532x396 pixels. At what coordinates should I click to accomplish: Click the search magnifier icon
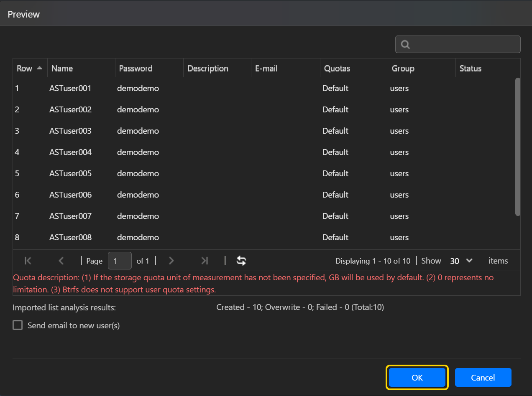pos(405,45)
